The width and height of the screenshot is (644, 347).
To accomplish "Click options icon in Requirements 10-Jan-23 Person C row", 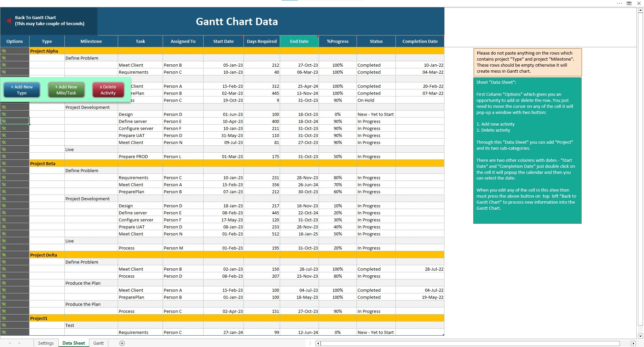I will (x=4, y=72).
